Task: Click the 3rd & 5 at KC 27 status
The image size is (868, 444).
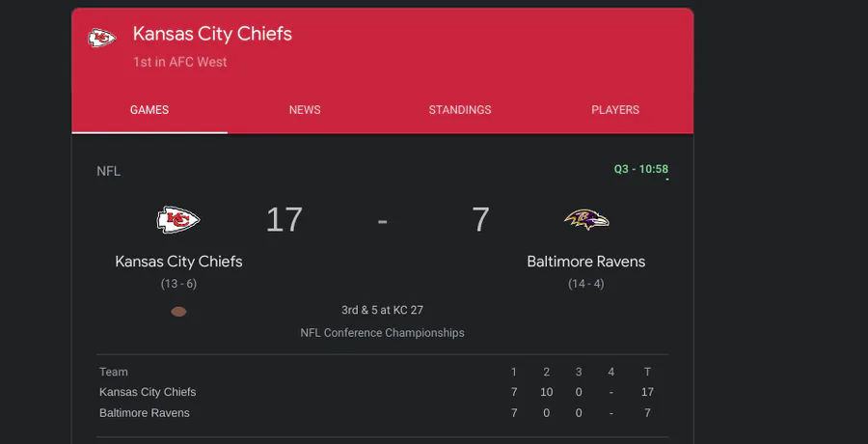Action: tap(382, 311)
